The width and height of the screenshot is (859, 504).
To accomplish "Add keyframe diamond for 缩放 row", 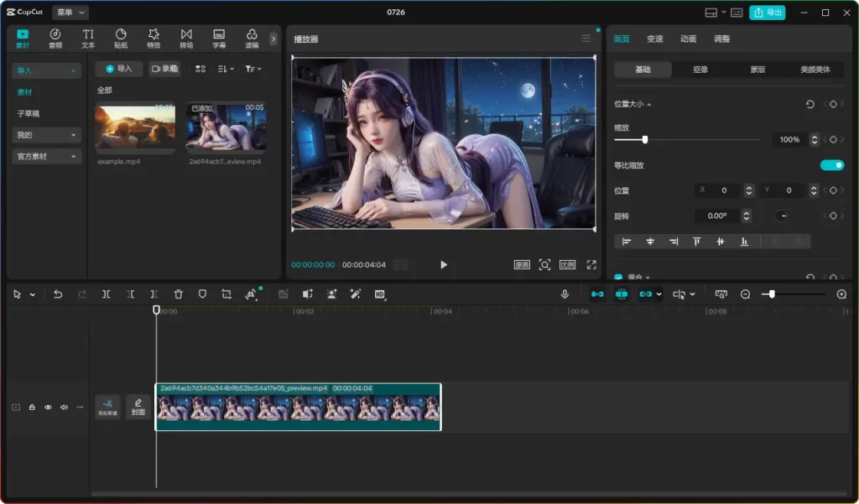I will pos(833,140).
